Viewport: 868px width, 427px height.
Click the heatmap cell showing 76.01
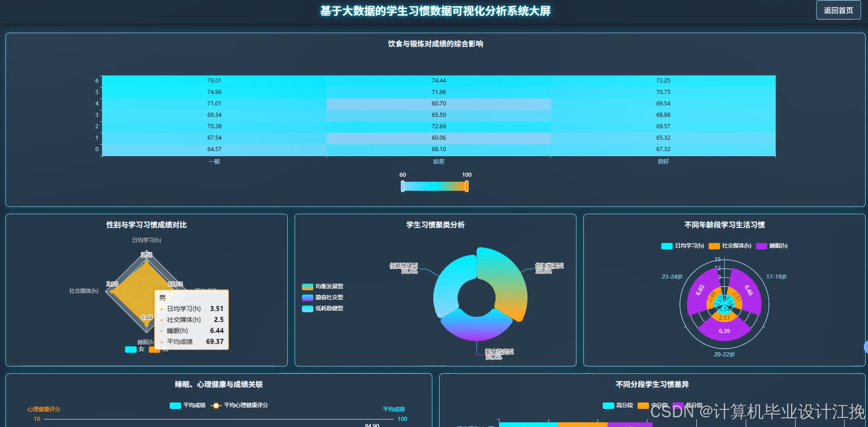coord(214,80)
